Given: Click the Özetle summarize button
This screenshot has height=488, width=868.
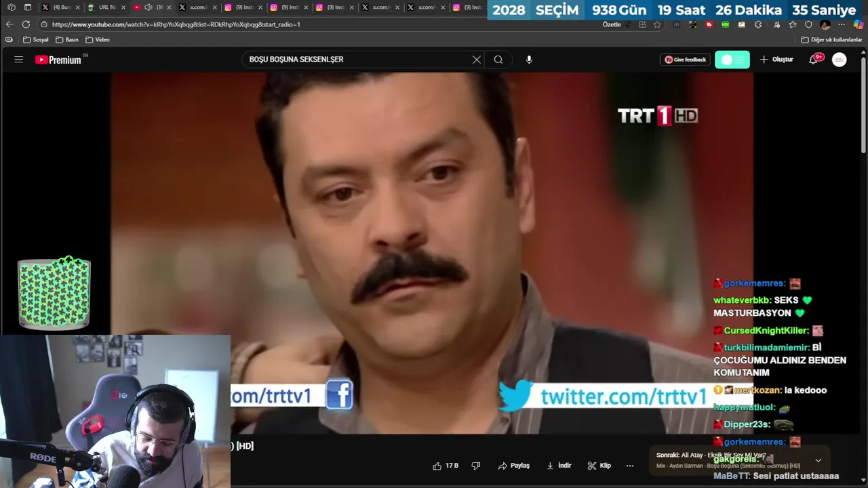Looking at the screenshot, I should tap(612, 24).
